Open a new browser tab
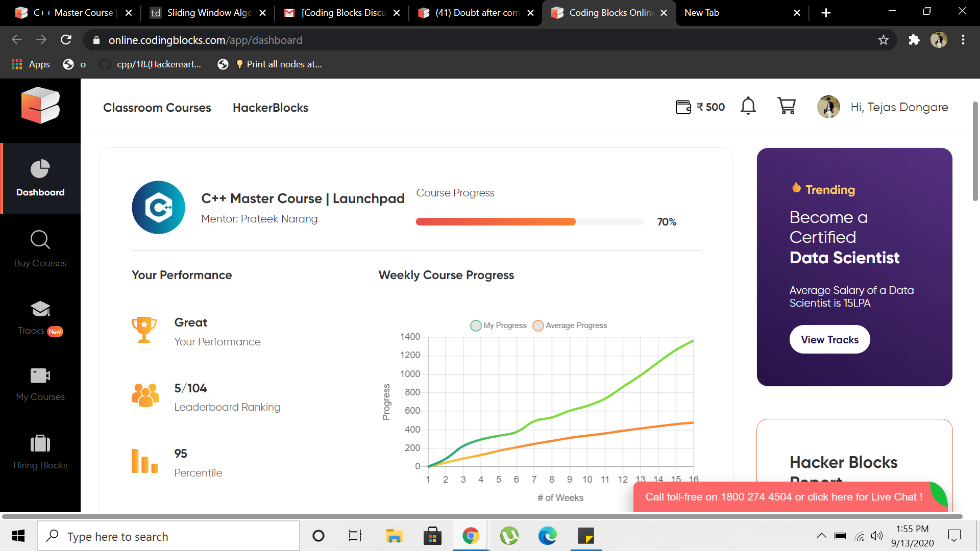This screenshot has width=980, height=551. coord(826,13)
